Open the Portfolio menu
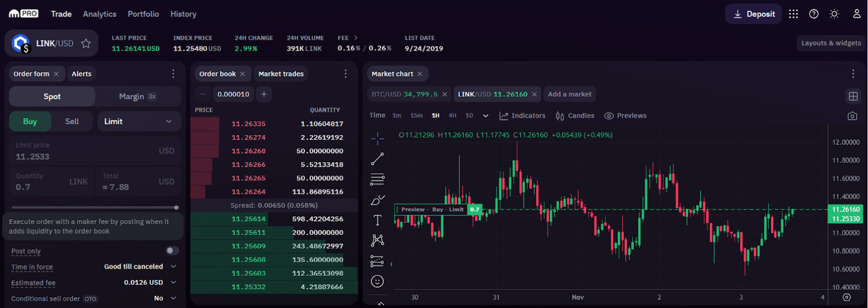This screenshot has height=308, width=868. click(143, 14)
